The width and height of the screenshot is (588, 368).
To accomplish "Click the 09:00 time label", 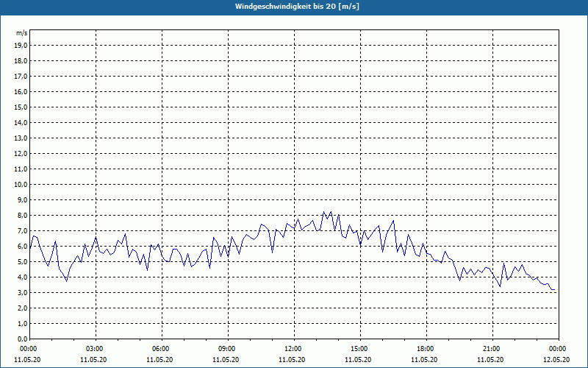I will coord(226,349).
